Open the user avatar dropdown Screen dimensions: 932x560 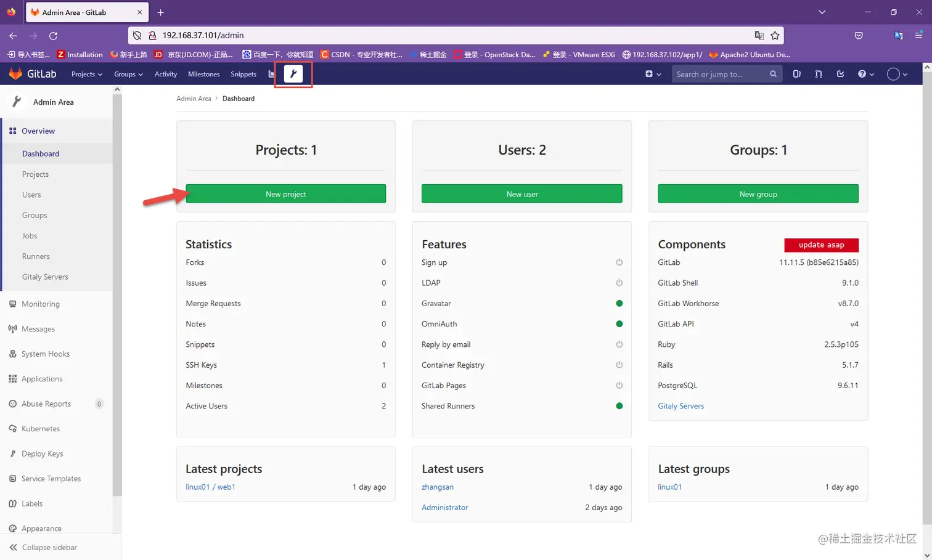pos(897,74)
